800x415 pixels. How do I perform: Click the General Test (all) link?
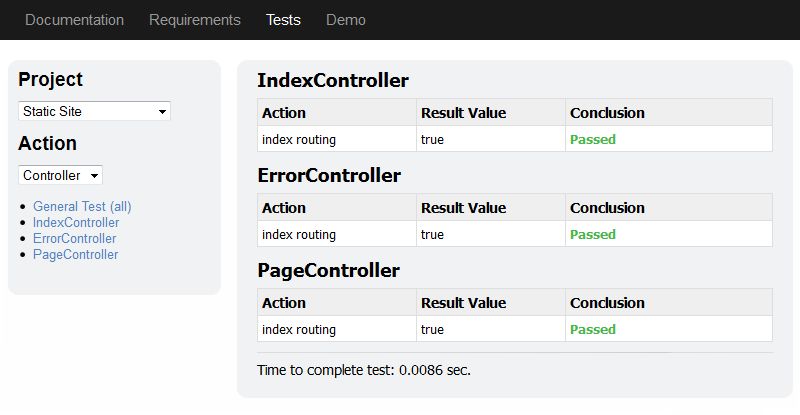click(82, 207)
